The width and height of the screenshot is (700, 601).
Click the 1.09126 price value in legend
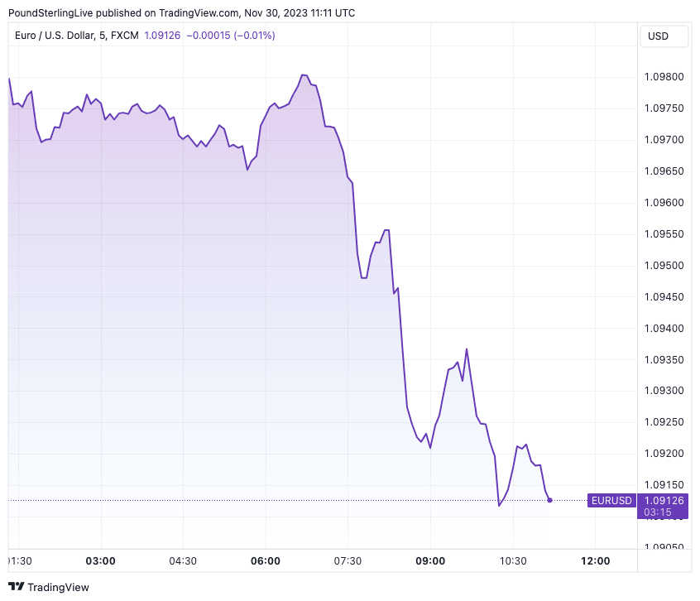[x=161, y=36]
